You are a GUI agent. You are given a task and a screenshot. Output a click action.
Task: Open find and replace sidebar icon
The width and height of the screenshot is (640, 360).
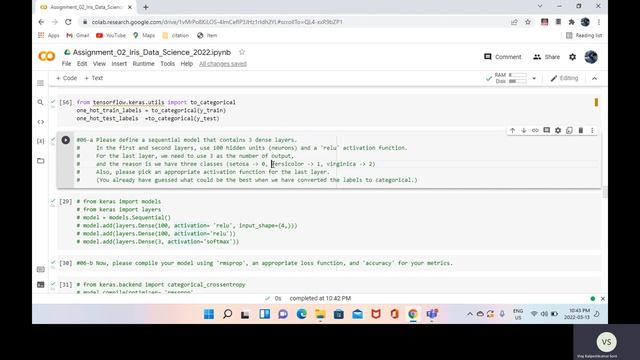(40, 102)
